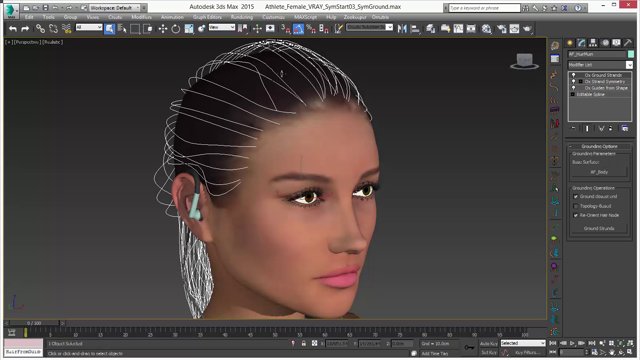Enable the Topology-Based checkbox

(576, 206)
